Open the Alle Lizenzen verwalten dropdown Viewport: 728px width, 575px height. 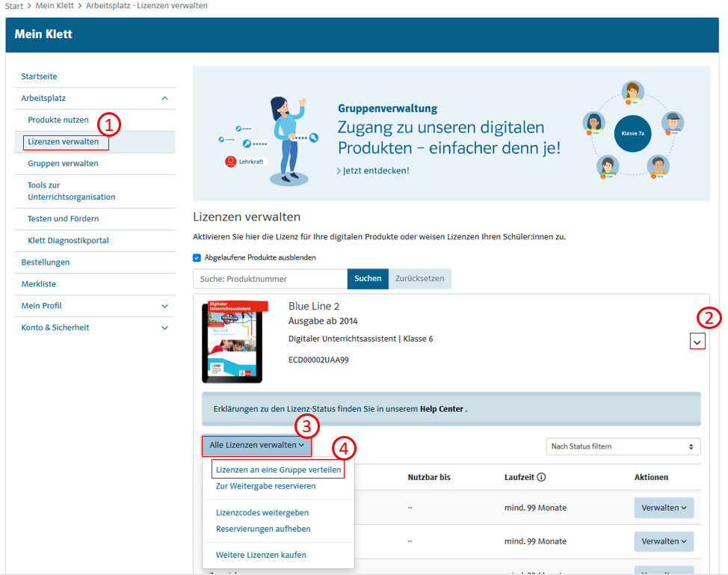point(257,445)
